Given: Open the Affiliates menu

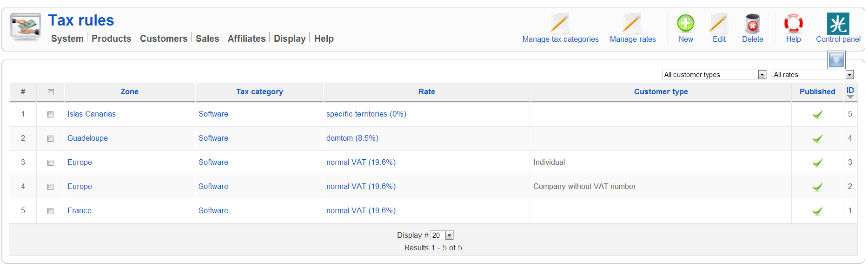Looking at the screenshot, I should 246,39.
